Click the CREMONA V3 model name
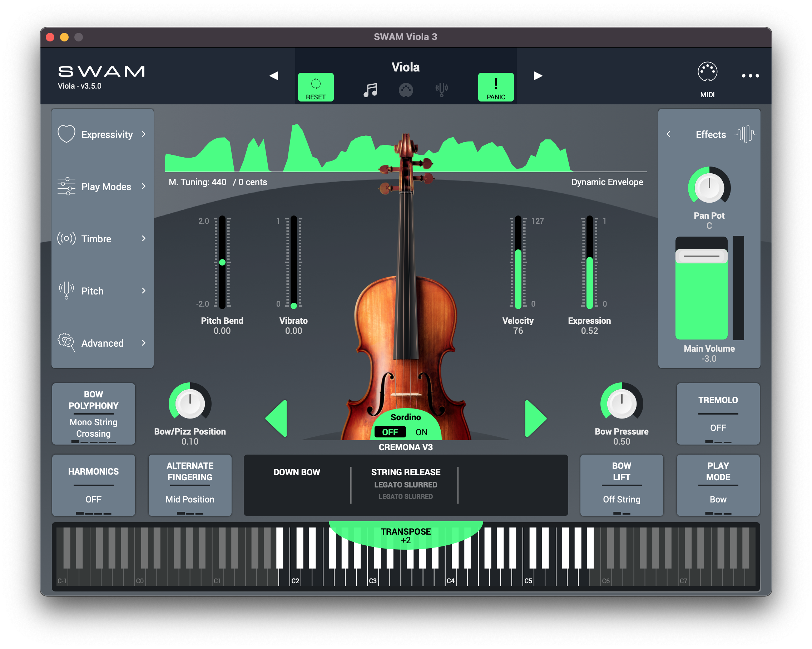This screenshot has width=812, height=649. [x=406, y=447]
